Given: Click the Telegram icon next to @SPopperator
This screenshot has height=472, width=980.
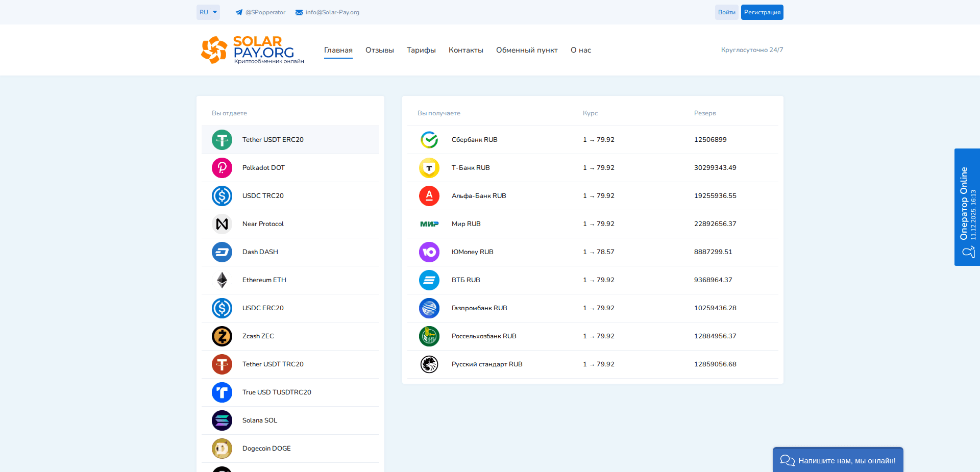Looking at the screenshot, I should coord(238,12).
